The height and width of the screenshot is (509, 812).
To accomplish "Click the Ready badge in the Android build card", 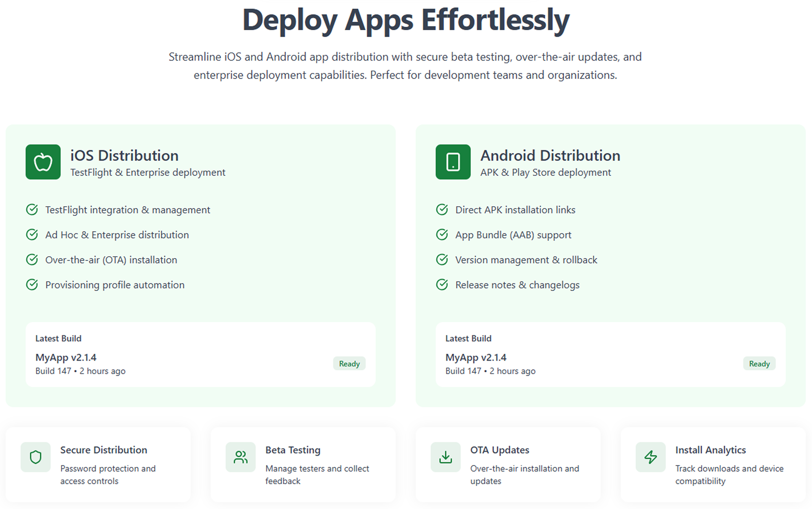I will pos(759,364).
